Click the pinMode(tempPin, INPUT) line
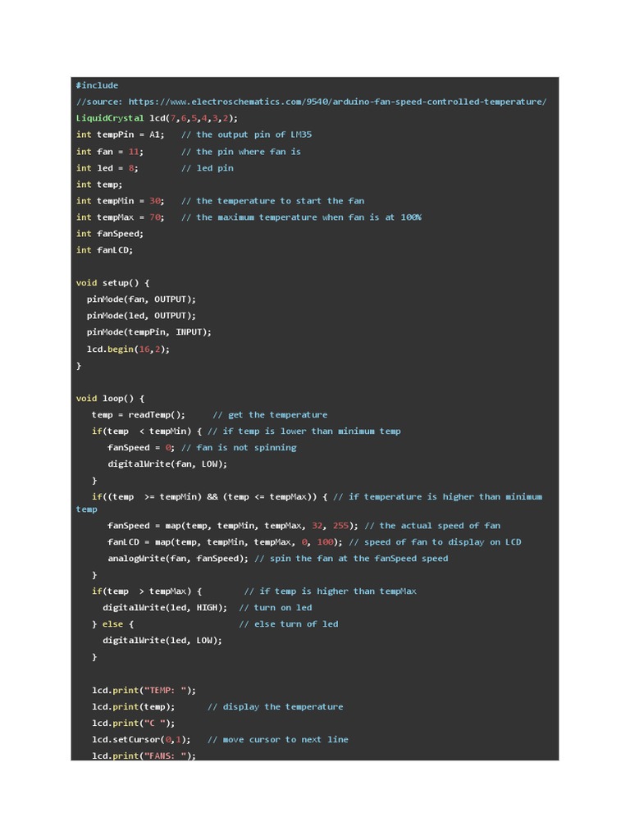 (148, 332)
